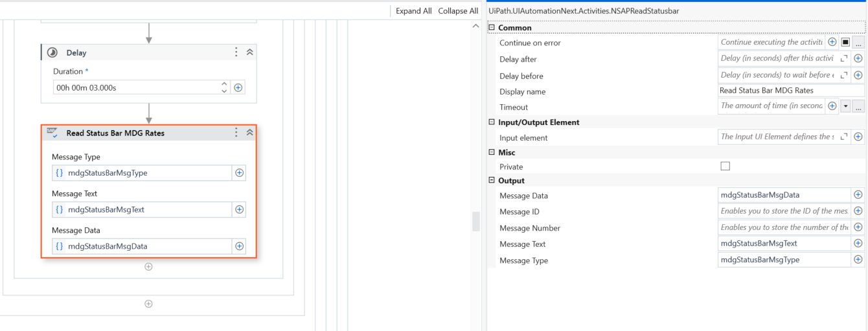Collapse the Output properties section

492,181
